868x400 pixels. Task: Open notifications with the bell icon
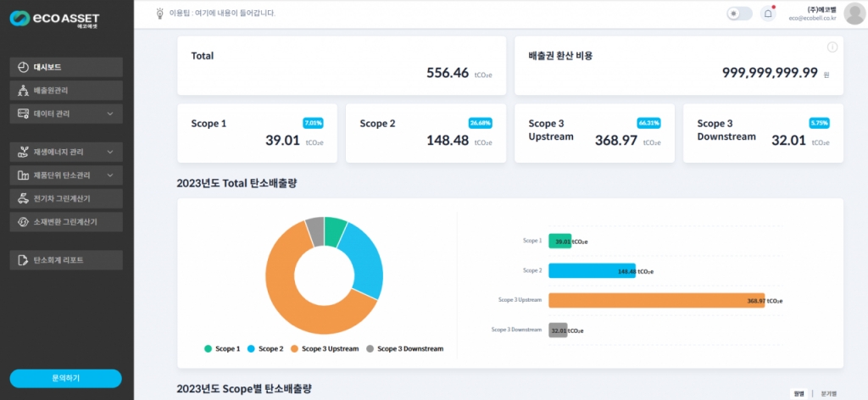(x=768, y=14)
